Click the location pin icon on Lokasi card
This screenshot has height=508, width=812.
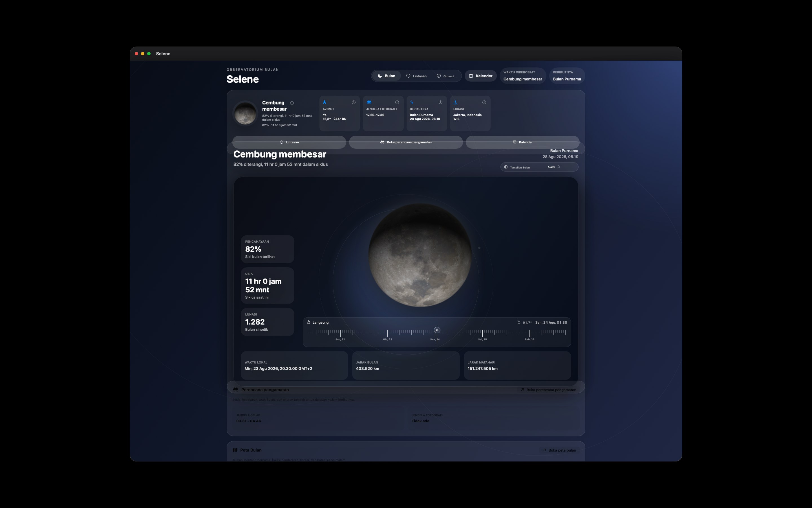click(455, 102)
